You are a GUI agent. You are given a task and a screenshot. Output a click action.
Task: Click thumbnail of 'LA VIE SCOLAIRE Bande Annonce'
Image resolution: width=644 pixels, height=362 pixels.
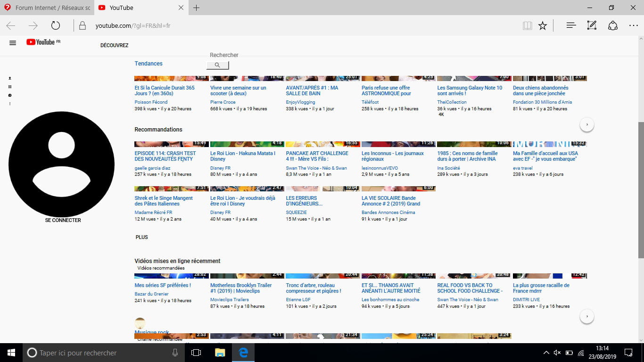[x=398, y=189]
